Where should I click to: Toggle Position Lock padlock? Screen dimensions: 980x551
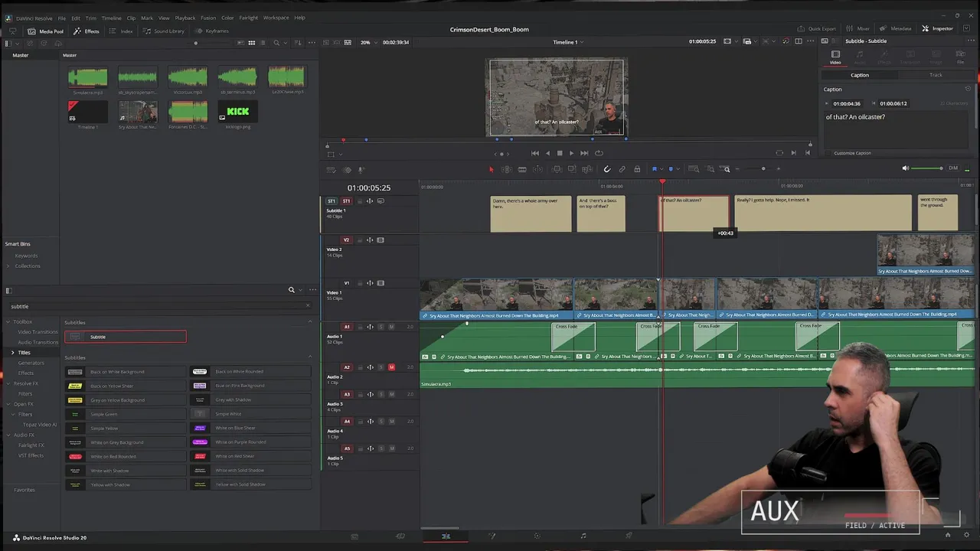(x=637, y=169)
